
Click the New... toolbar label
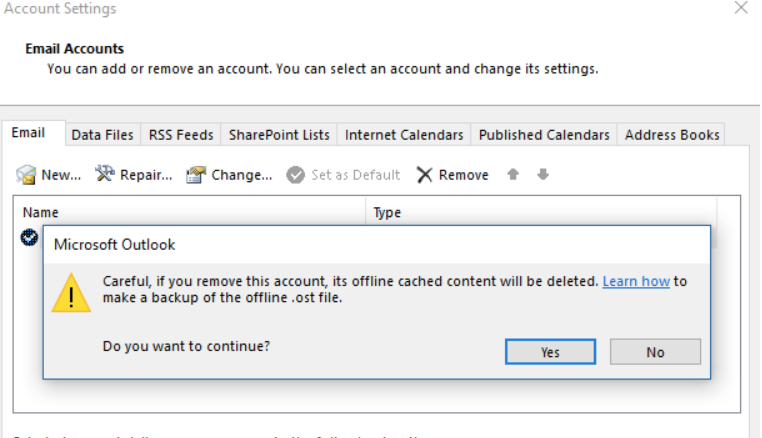(61, 175)
